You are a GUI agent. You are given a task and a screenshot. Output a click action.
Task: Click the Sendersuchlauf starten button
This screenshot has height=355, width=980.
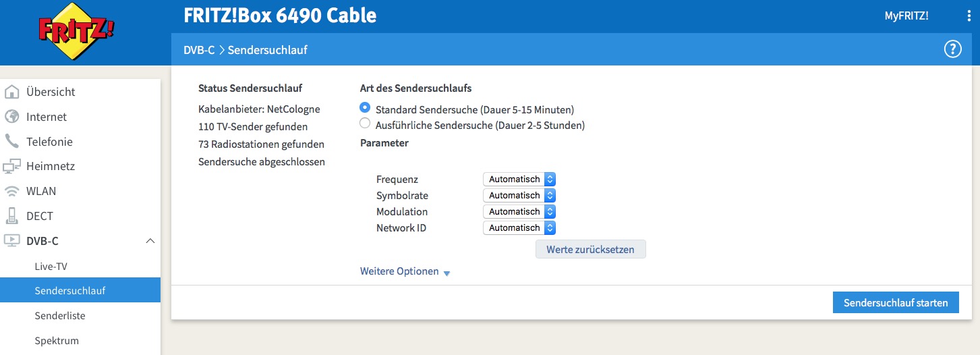(x=895, y=303)
